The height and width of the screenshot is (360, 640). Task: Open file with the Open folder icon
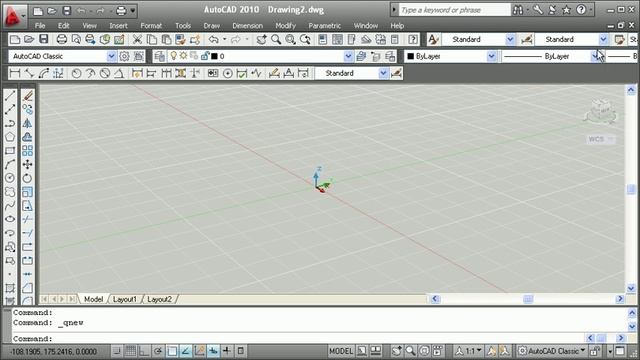tap(29, 39)
